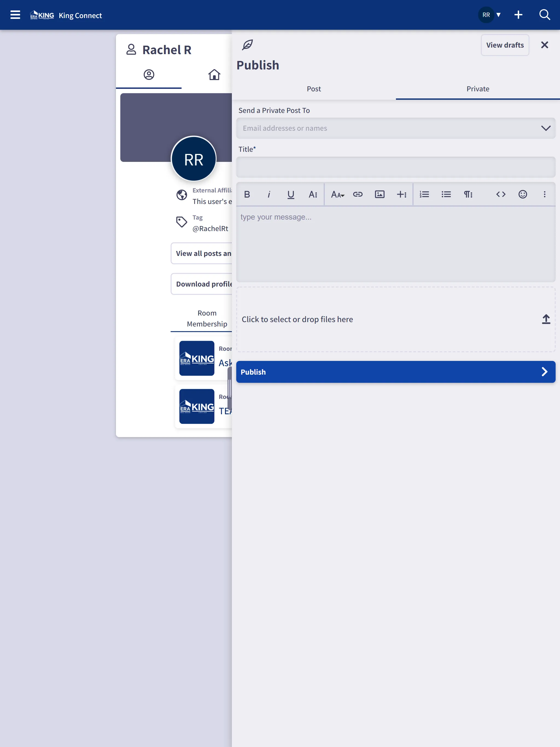
Task: Click in the message body editor
Action: (x=395, y=244)
